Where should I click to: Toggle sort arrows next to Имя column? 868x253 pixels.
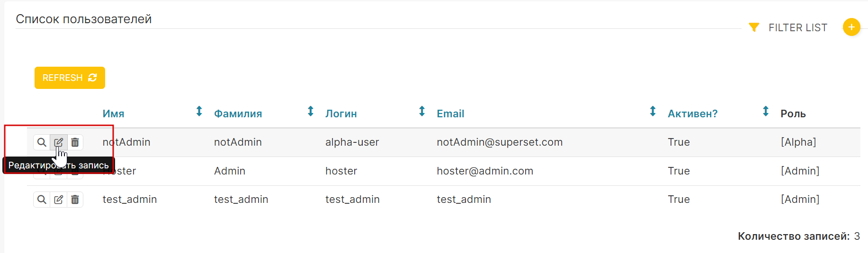(x=199, y=111)
